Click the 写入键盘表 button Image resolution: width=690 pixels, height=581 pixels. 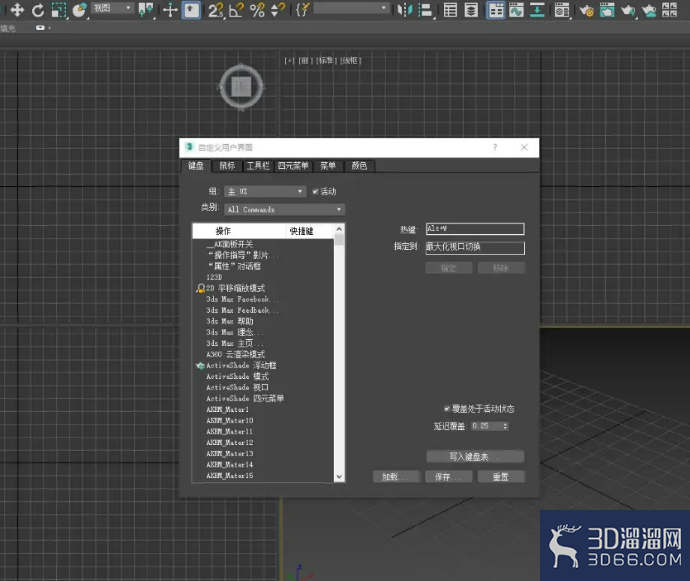click(475, 456)
